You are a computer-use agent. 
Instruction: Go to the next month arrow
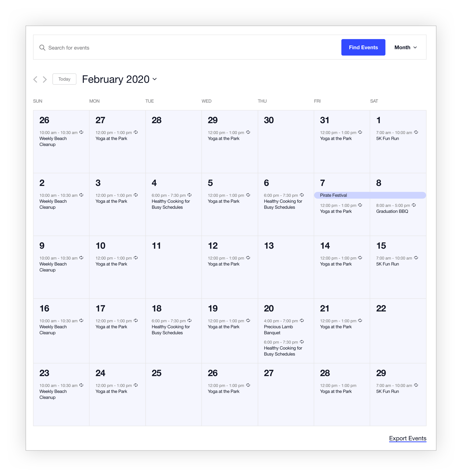45,79
